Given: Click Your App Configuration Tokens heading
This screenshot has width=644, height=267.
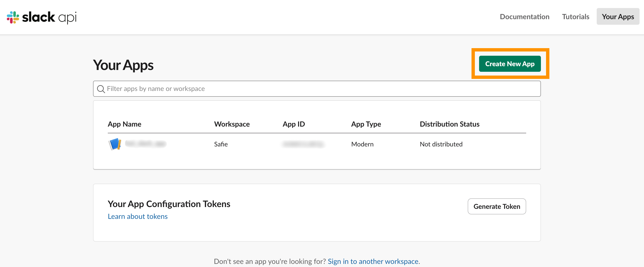Looking at the screenshot, I should [169, 204].
